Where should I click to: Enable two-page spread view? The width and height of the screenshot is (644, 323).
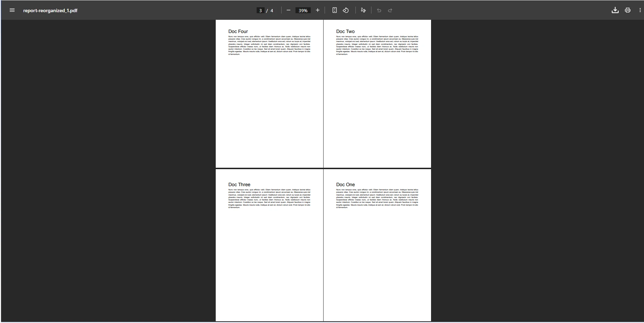(334, 10)
